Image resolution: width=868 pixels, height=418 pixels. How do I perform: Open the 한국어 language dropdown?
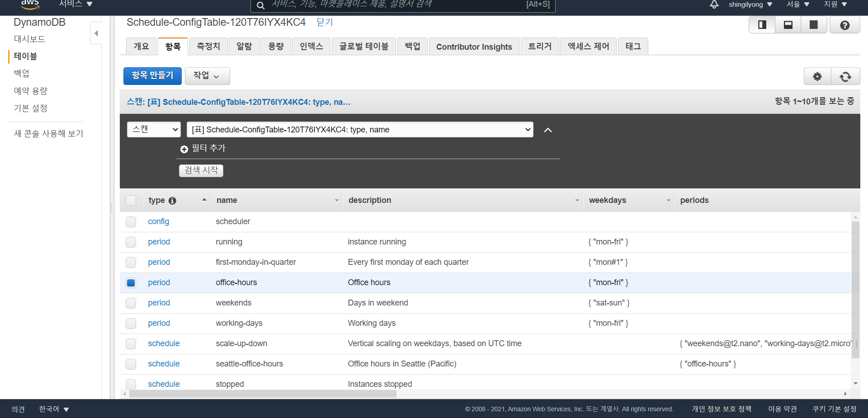[x=54, y=409]
